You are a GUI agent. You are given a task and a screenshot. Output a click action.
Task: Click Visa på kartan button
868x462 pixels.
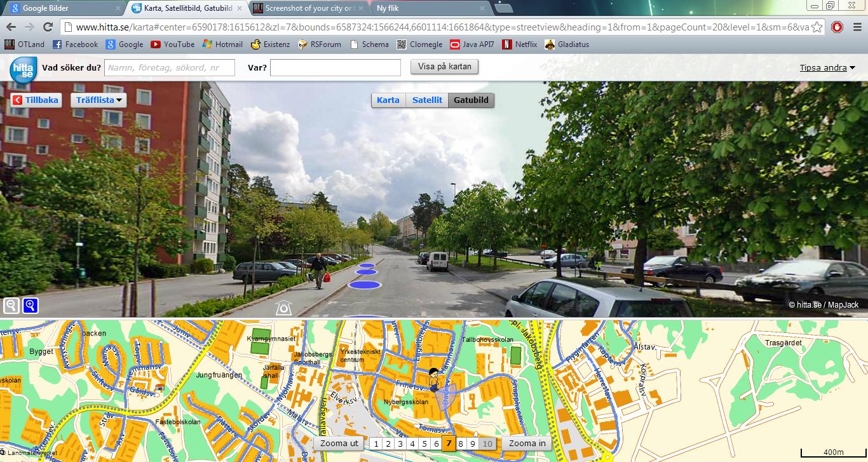click(445, 67)
